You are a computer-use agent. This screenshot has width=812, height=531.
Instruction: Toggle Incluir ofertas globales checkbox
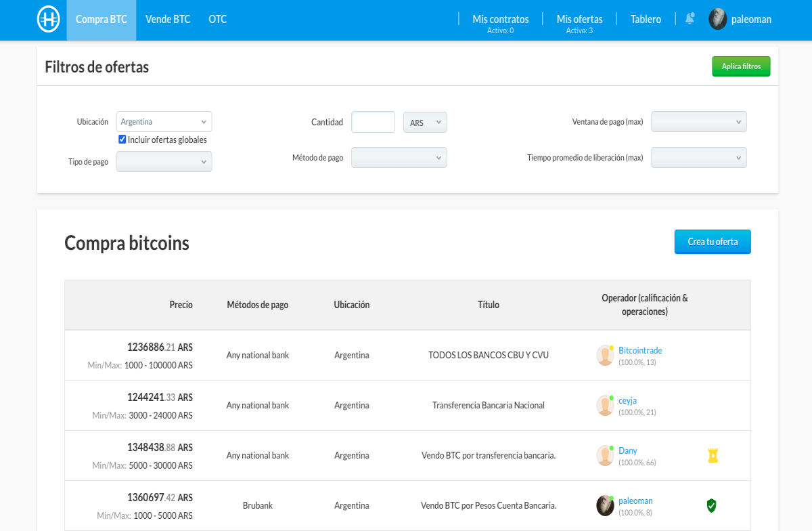(x=122, y=140)
